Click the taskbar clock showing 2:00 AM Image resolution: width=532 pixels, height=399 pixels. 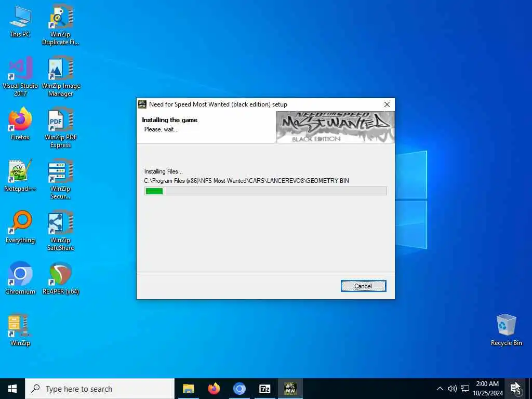tap(487, 389)
